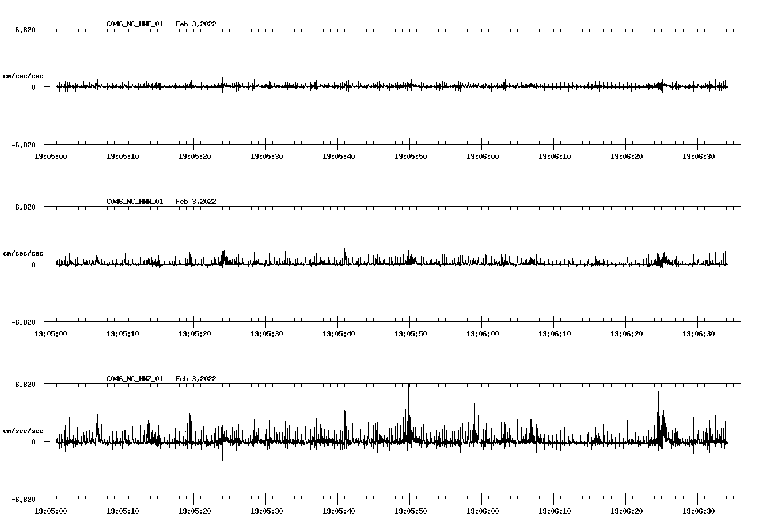Click the 19:06:20 time label under HNE plot

click(627, 156)
